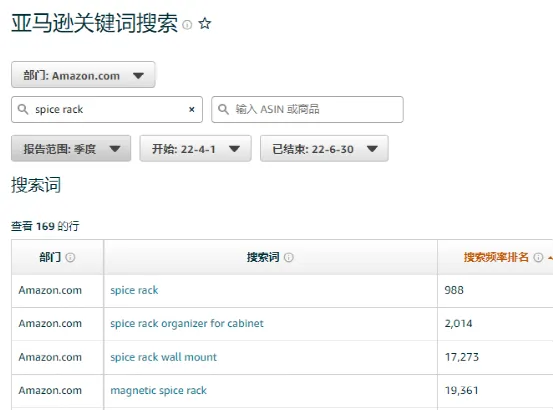Click into the spice rack keyword field
Viewport: 553px width, 410px height.
pyautogui.click(x=107, y=110)
